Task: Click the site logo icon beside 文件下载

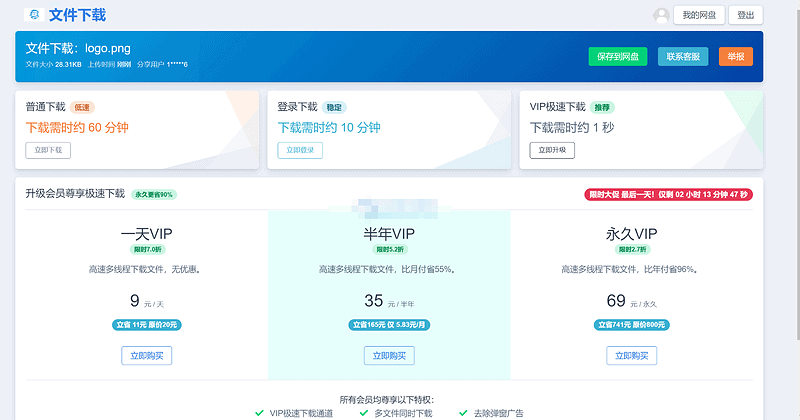Action: (33, 15)
